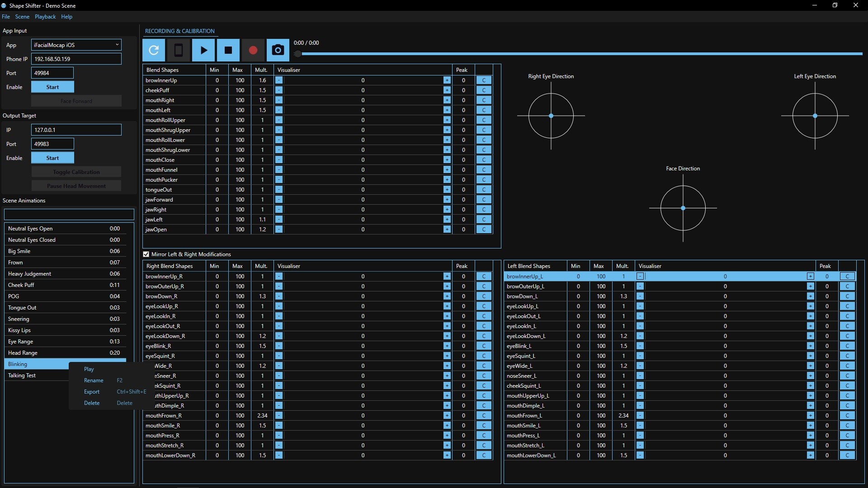
Task: Click the phone device icon in the toolbar
Action: tap(179, 50)
